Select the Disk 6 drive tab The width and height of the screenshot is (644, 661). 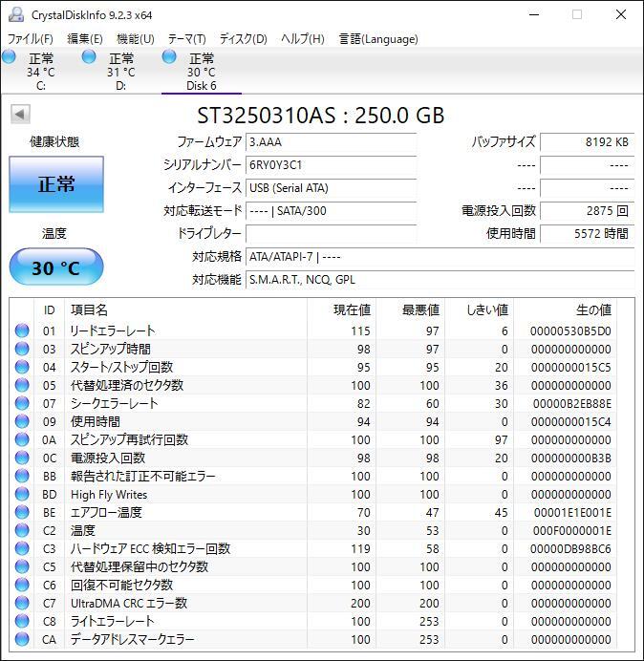point(201,73)
